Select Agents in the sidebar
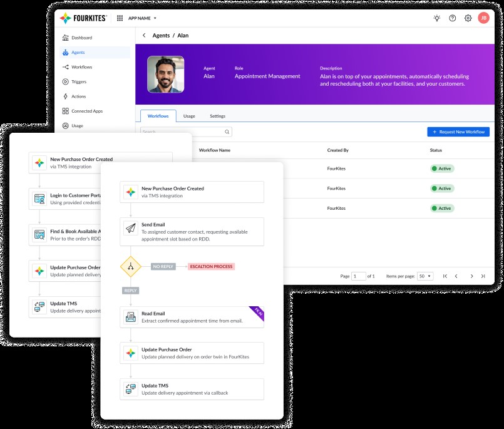 tap(95, 53)
